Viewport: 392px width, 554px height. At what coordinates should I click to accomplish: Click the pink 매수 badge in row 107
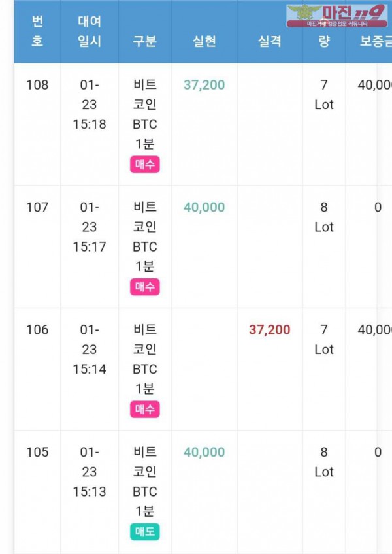(x=144, y=287)
